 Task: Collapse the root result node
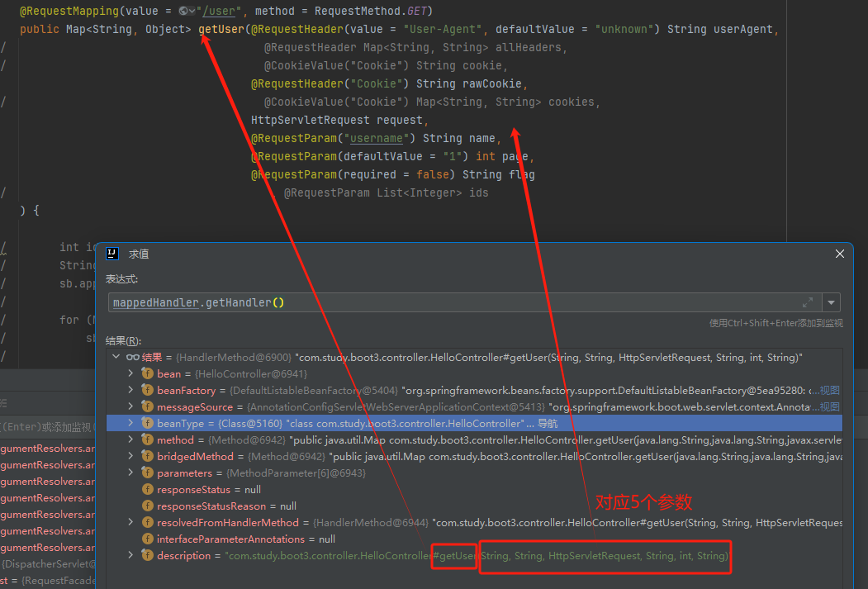pyautogui.click(x=116, y=357)
